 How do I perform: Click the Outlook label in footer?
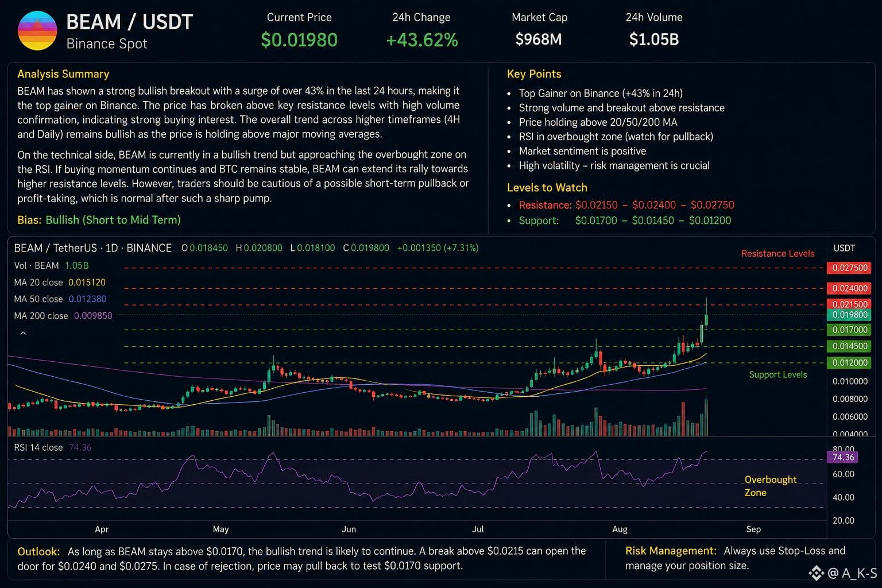38,551
